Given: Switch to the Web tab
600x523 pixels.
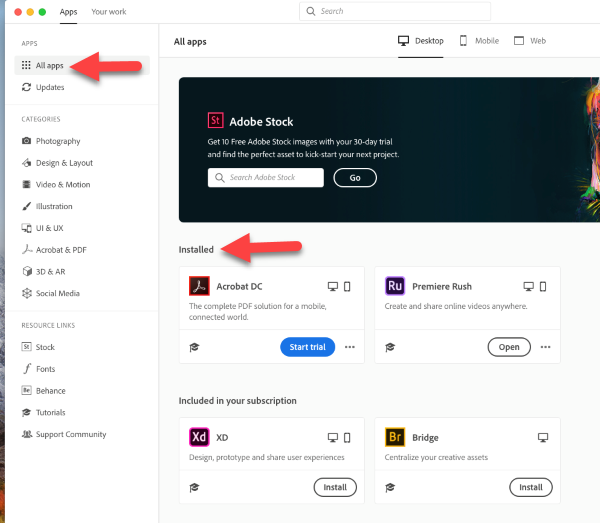Looking at the screenshot, I should (530, 41).
